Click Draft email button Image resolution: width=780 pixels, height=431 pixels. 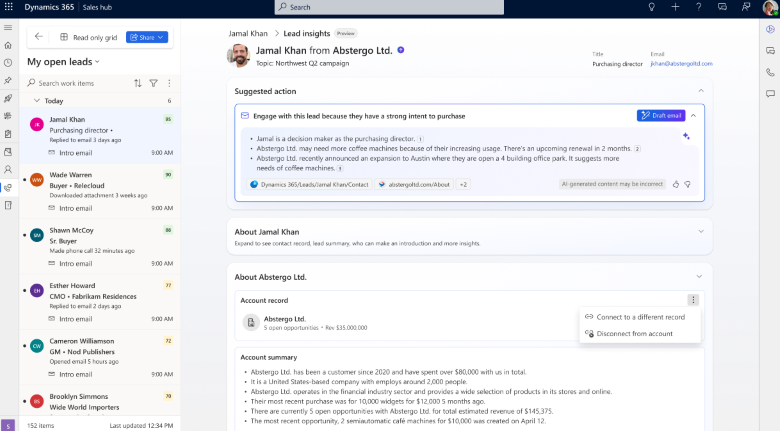pos(661,115)
